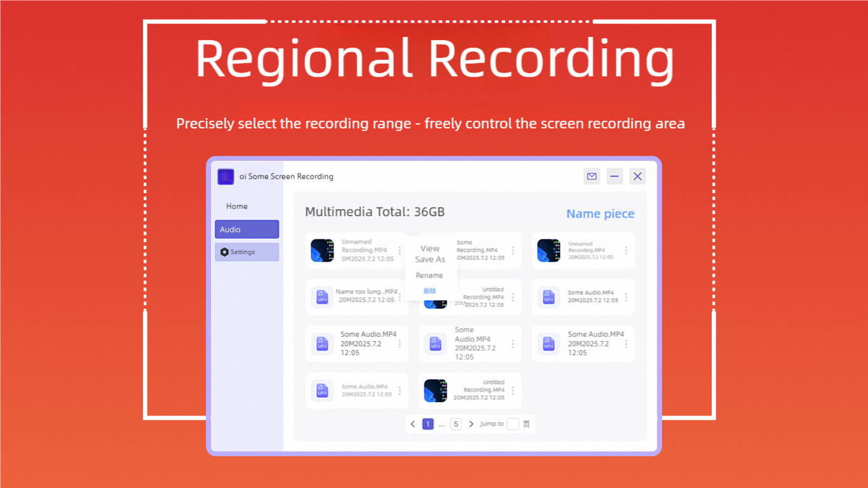The image size is (868, 488).
Task: Click the purple app logo icon
Action: (226, 177)
